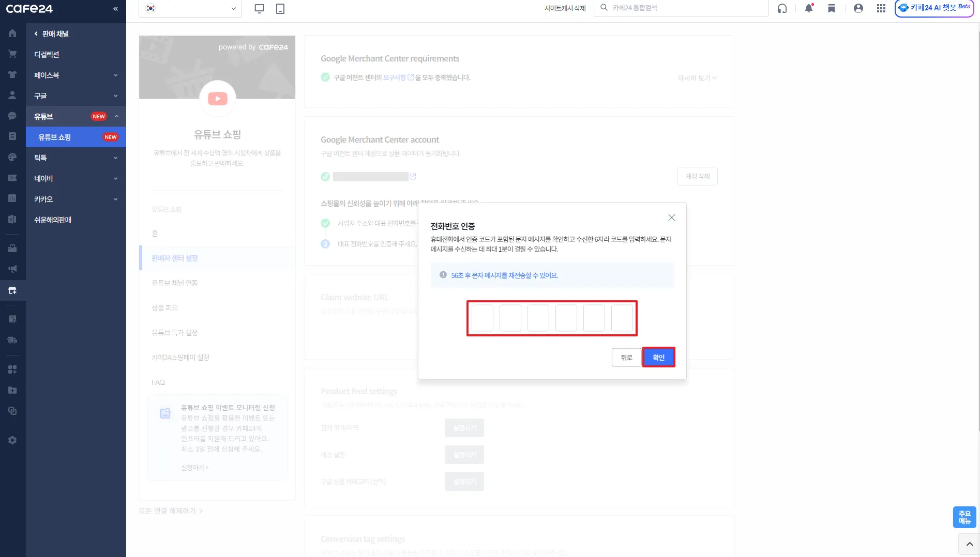The width and height of the screenshot is (980, 557).
Task: Expand the 네이버 menu
Action: click(76, 178)
